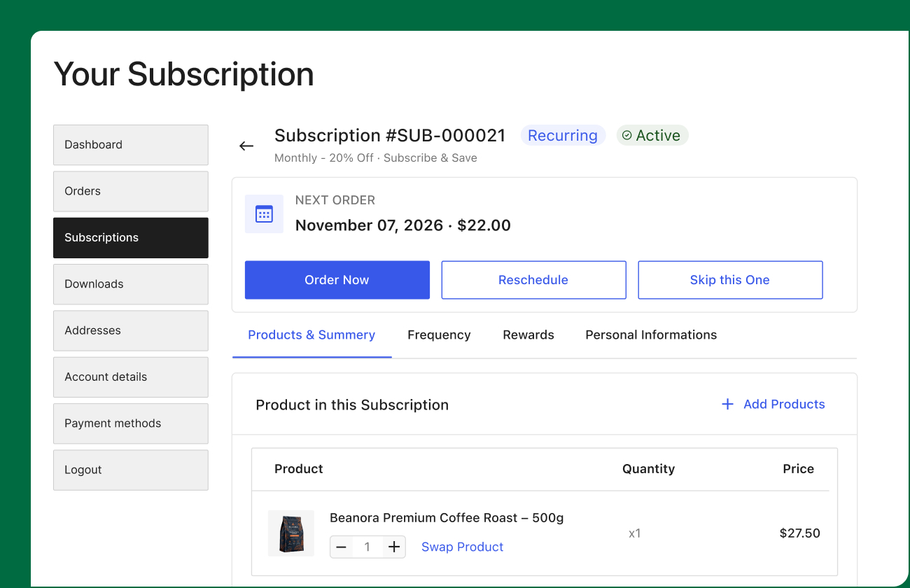Click the Order Now button

tap(337, 280)
